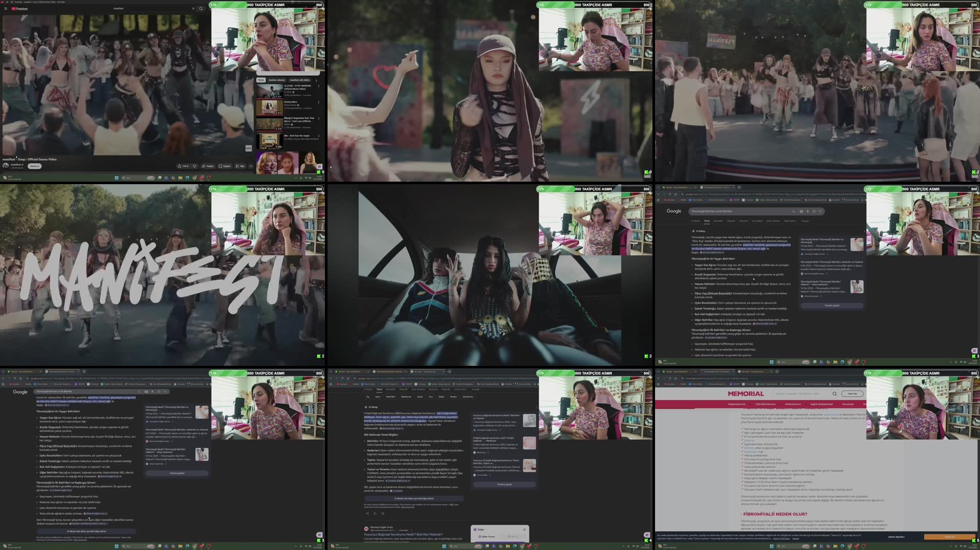Viewport: 980px width, 550px height.
Task: Follow the Depresyon link in the MEMORIAL symptom list
Action: pyautogui.click(x=751, y=452)
